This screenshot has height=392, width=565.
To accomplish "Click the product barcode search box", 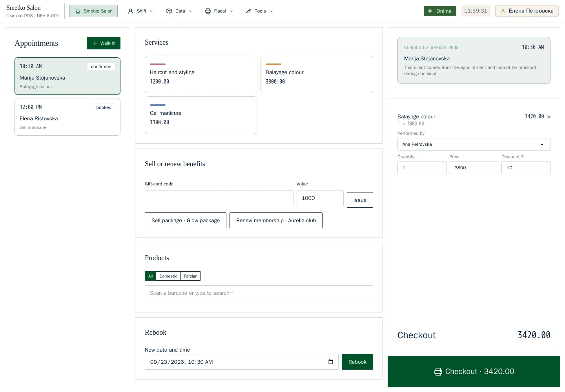I will point(259,293).
